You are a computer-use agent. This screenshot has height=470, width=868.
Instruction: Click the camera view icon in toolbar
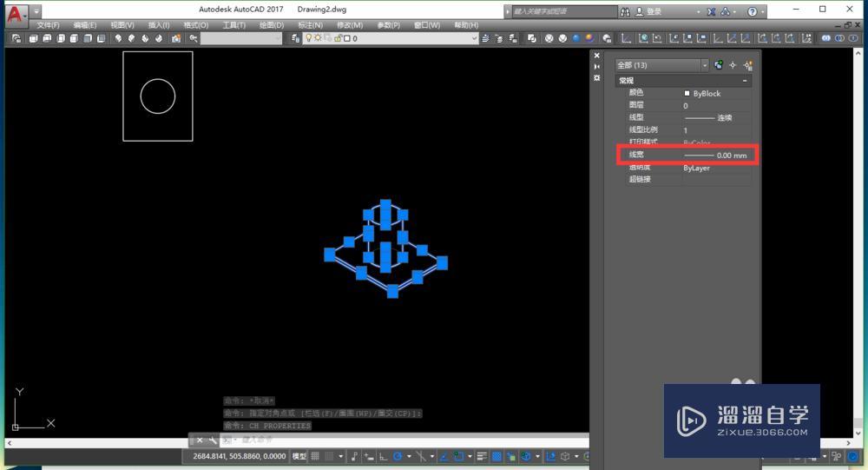(176, 38)
